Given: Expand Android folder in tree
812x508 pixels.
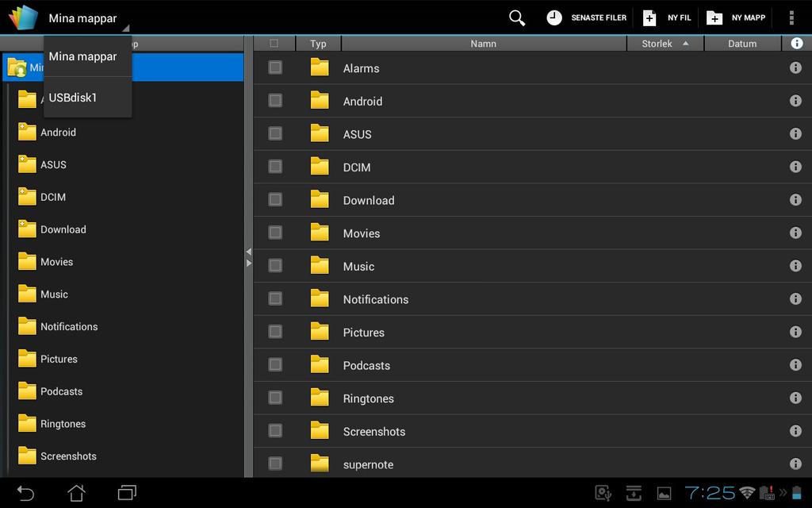Looking at the screenshot, I should [x=27, y=133].
